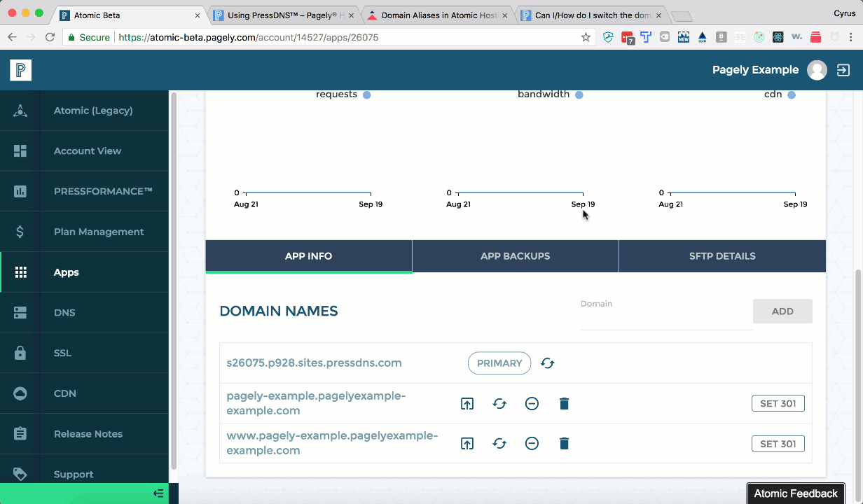Click the sign out icon
Screen dimensions: 863x504
[843, 70]
